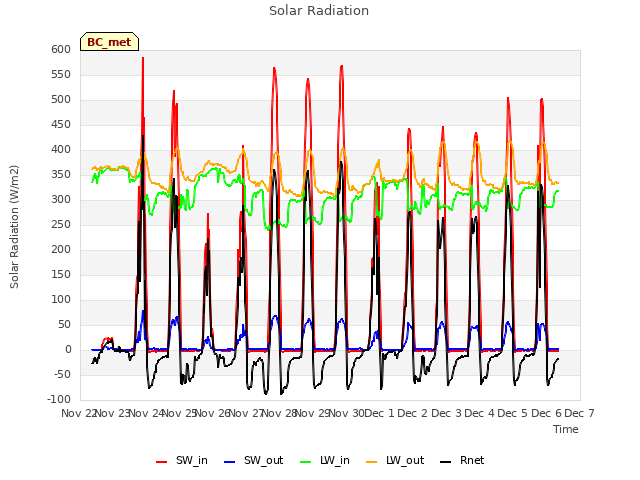Screen dimensions: 640x480
Task: Click the green LW_in legend swatch
Action: pyautogui.click(x=306, y=462)
